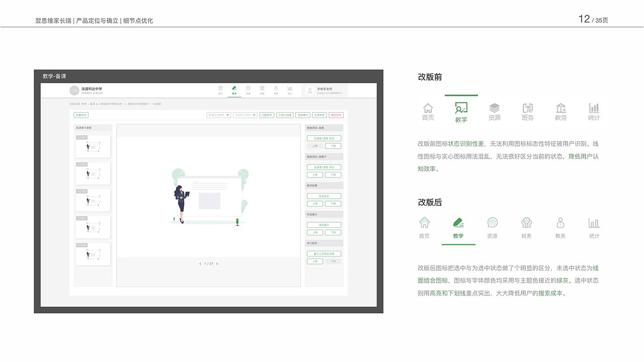Viewport: 644px width, 362px height.
Task: Open the 添加学习资料 dropdown menu
Action: click(x=245, y=115)
